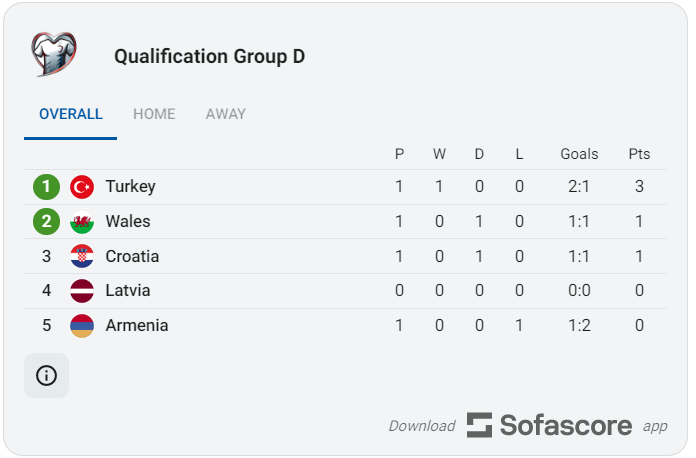Image resolution: width=696 pixels, height=458 pixels.
Task: Open the Wales team name link
Action: tap(128, 221)
